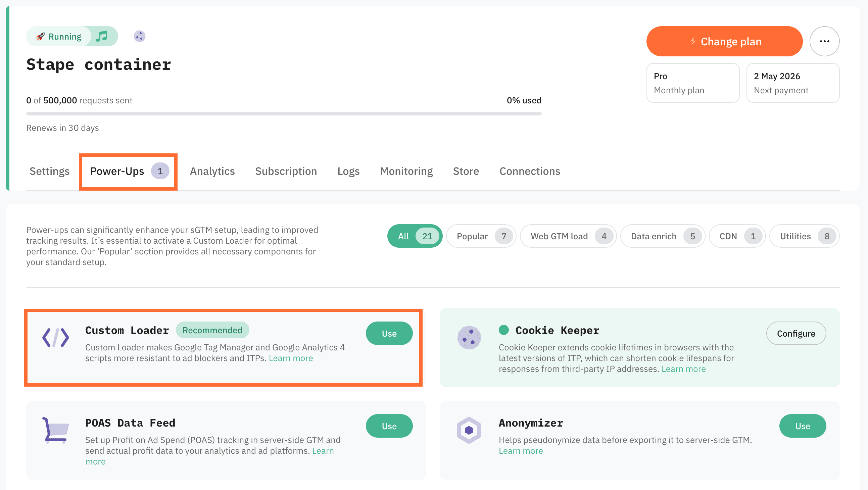
Task: Configure the Cookie Keeper power-up
Action: pyautogui.click(x=795, y=333)
